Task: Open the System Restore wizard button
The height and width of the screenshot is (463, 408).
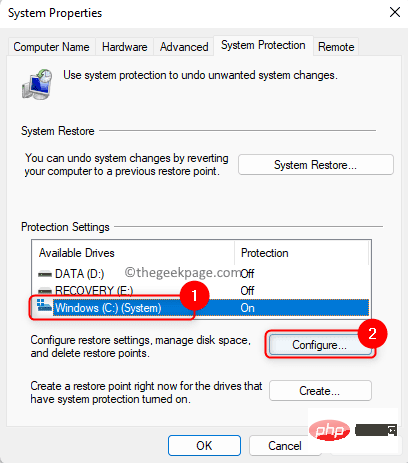Action: 316,165
